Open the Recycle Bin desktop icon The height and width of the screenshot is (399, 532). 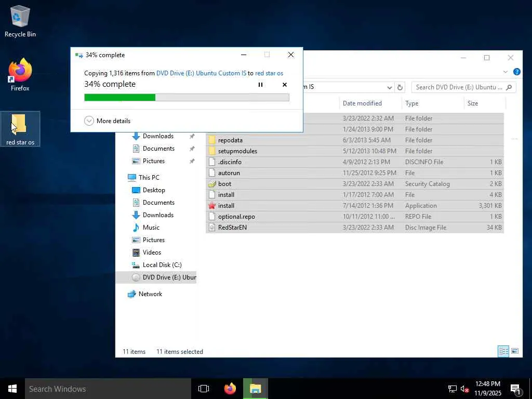click(20, 21)
